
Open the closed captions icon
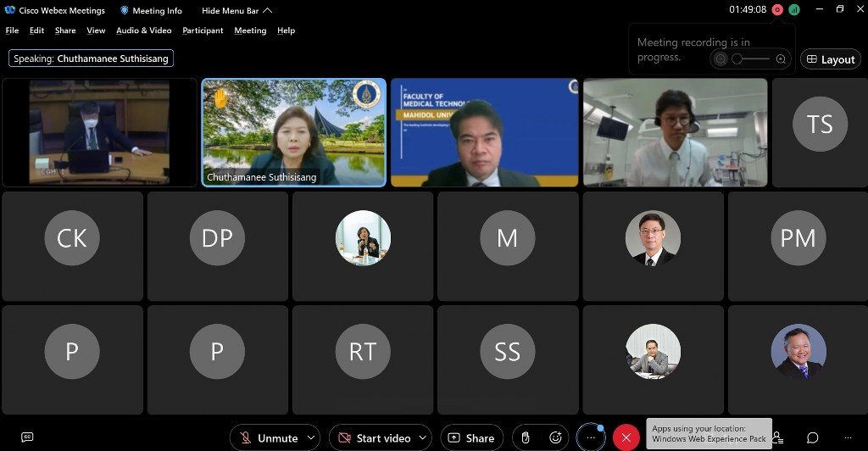(x=27, y=437)
